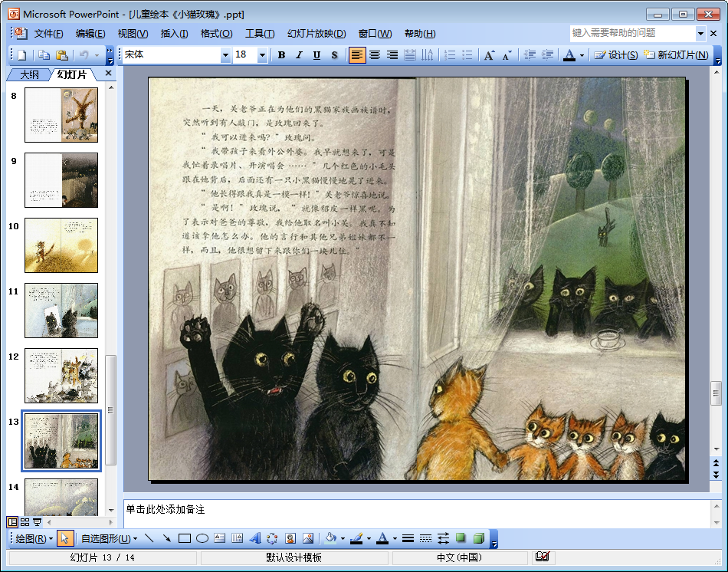This screenshot has width=728, height=572.
Task: Click the distributed alignment icon
Action: (409, 55)
